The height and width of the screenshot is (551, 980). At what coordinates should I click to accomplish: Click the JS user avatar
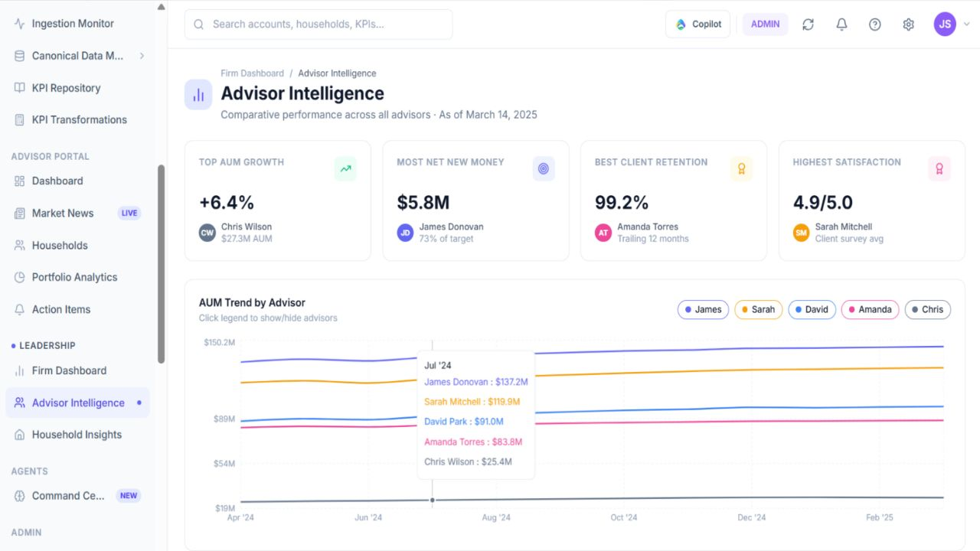click(x=945, y=24)
